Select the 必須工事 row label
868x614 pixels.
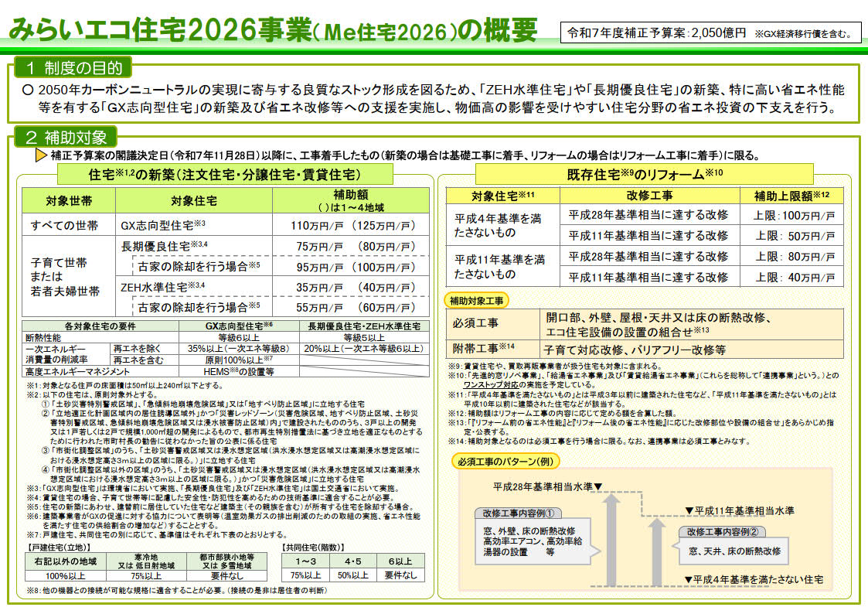coord(478,325)
